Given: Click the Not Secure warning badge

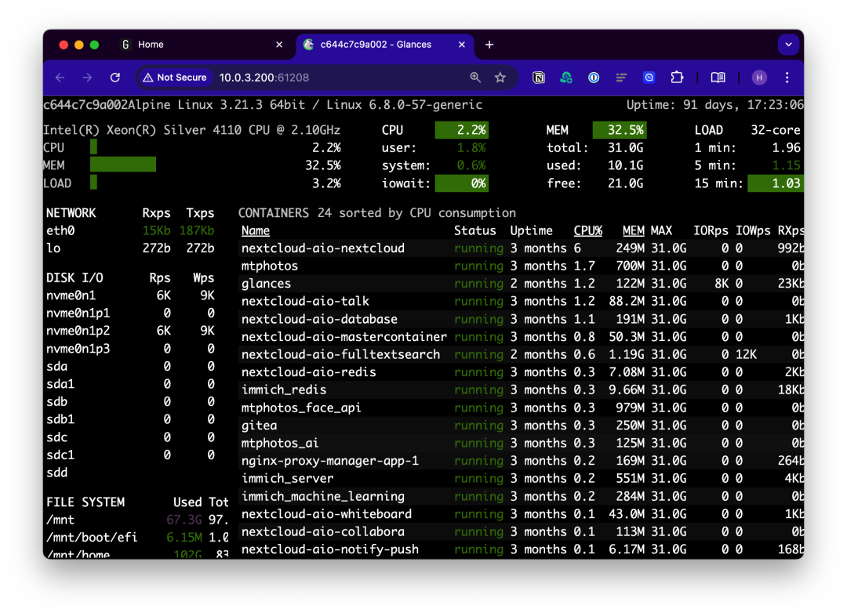Looking at the screenshot, I should pos(175,78).
